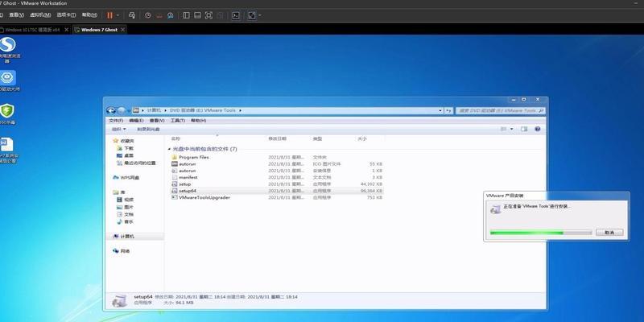Toggle the thumbnail bar view icon
Image resolution: width=644 pixels, height=322 pixels.
coord(197,15)
